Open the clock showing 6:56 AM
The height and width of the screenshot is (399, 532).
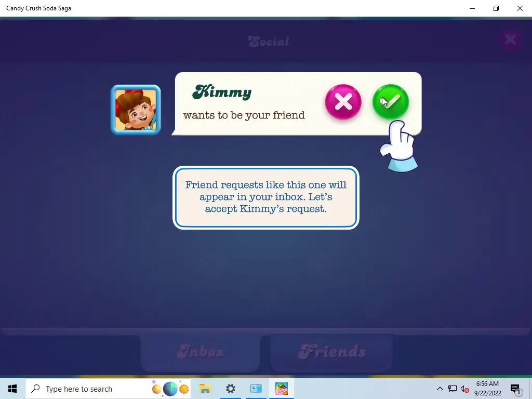pyautogui.click(x=487, y=389)
